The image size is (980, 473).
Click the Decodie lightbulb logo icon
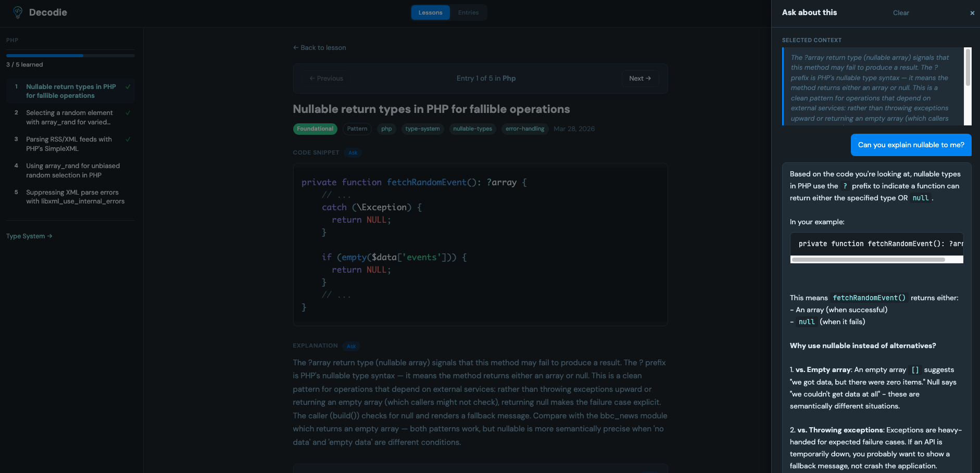click(x=18, y=12)
